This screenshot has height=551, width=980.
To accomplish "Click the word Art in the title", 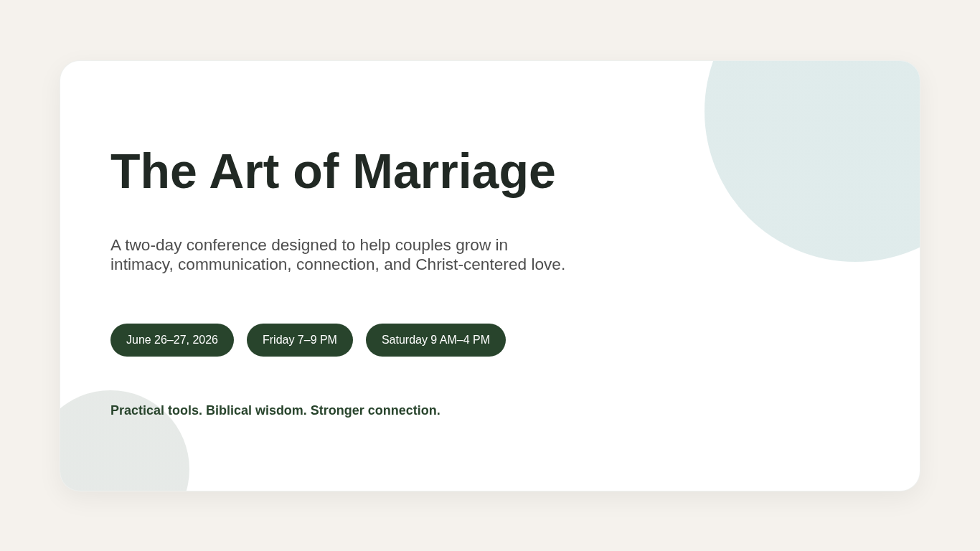I will [x=244, y=171].
